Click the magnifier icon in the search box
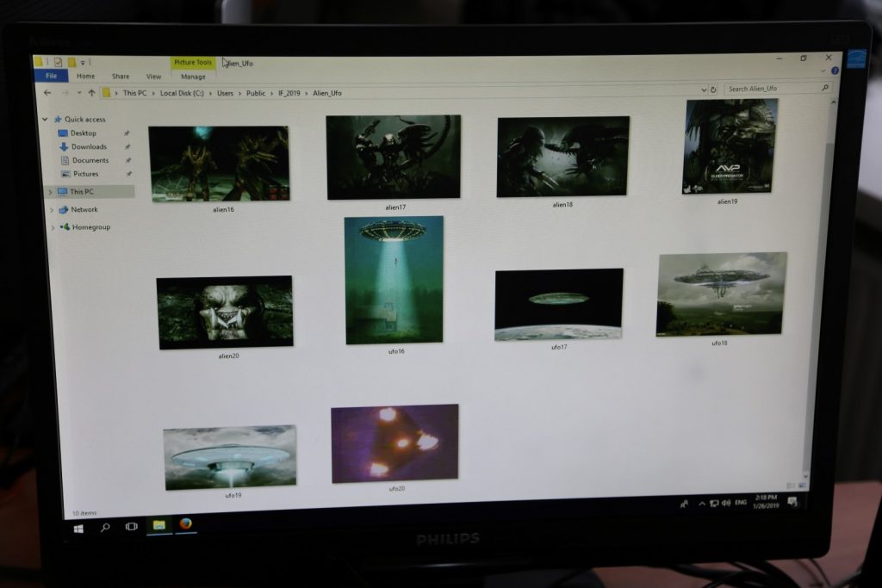 824,88
